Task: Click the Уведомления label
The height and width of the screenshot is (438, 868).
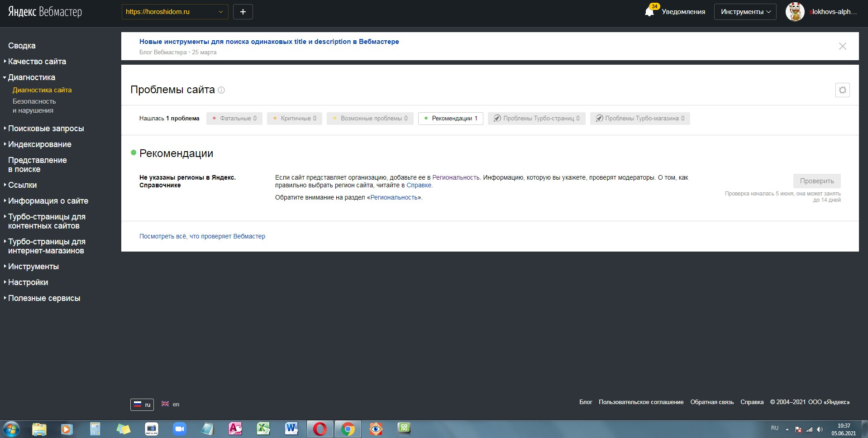Action: (683, 12)
